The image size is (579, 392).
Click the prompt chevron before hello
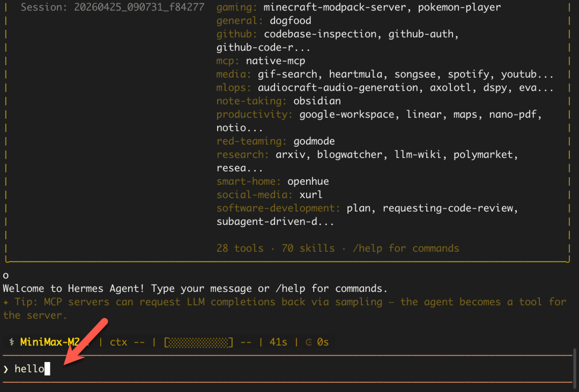6,369
